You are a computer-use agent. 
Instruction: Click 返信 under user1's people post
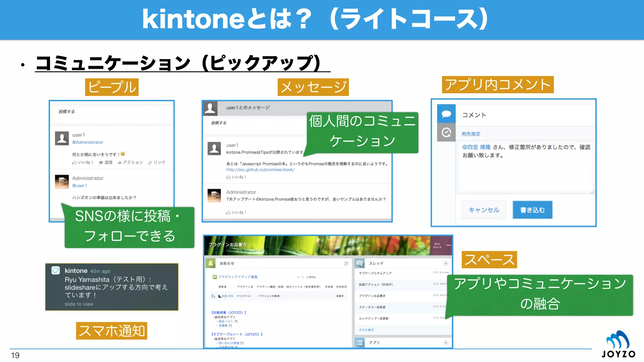pos(106,162)
